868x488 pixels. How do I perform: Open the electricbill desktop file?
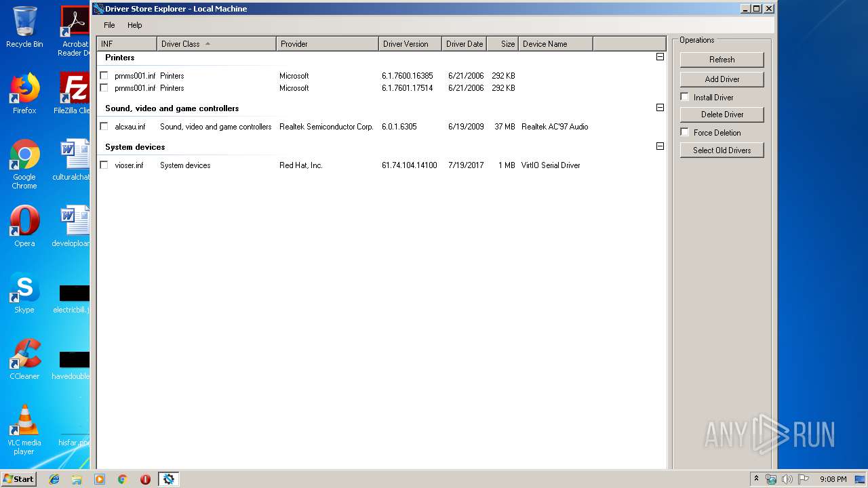(x=73, y=298)
